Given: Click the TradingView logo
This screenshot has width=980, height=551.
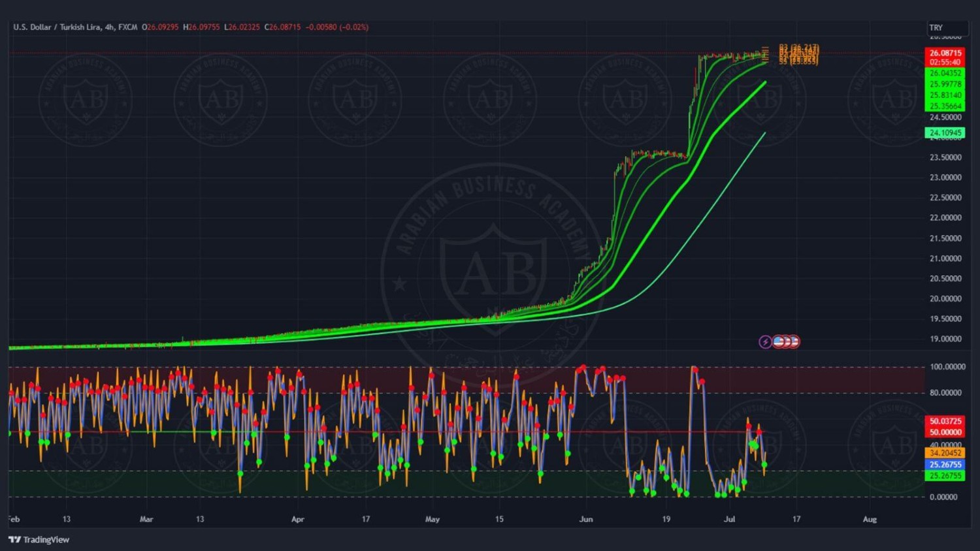Looking at the screenshot, I should (x=39, y=539).
